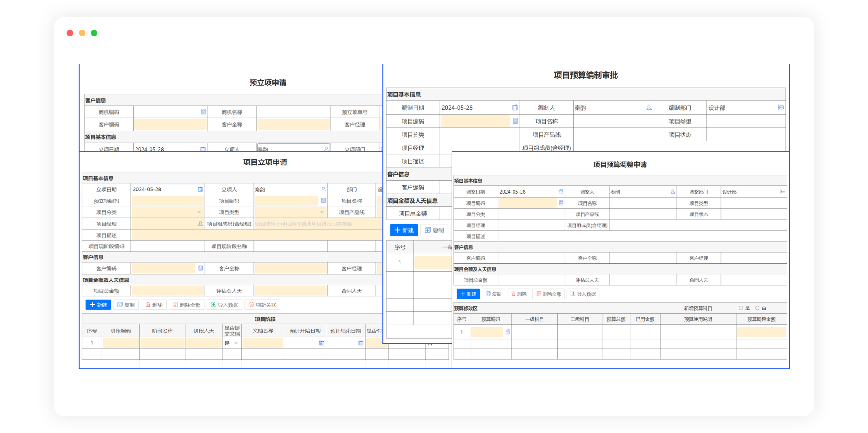Open 预算编码 lookup icon in row 1
Screen dimensions: 868x433
click(508, 332)
